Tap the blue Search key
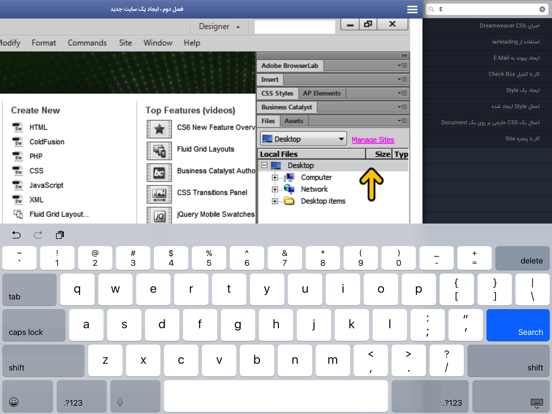This screenshot has height=414, width=552. tap(518, 325)
